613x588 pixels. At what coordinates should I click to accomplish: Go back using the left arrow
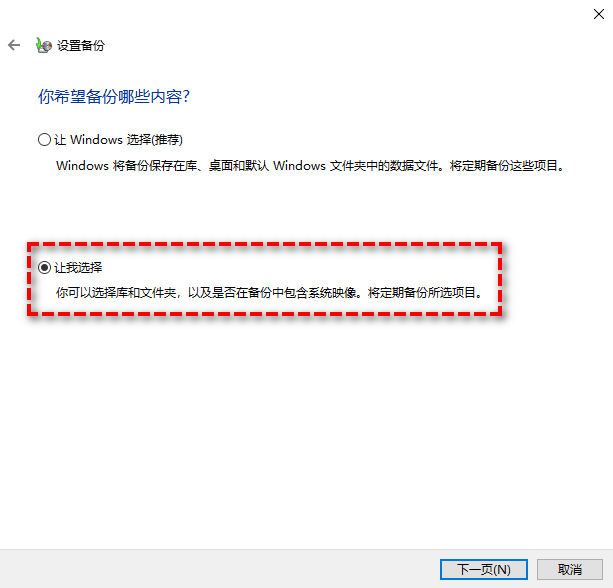click(14, 45)
